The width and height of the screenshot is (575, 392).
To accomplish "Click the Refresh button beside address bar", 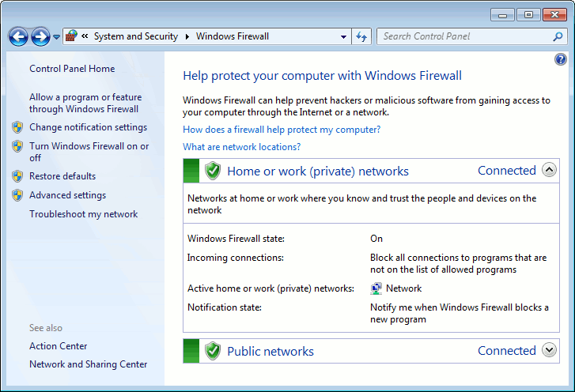I will 361,36.
